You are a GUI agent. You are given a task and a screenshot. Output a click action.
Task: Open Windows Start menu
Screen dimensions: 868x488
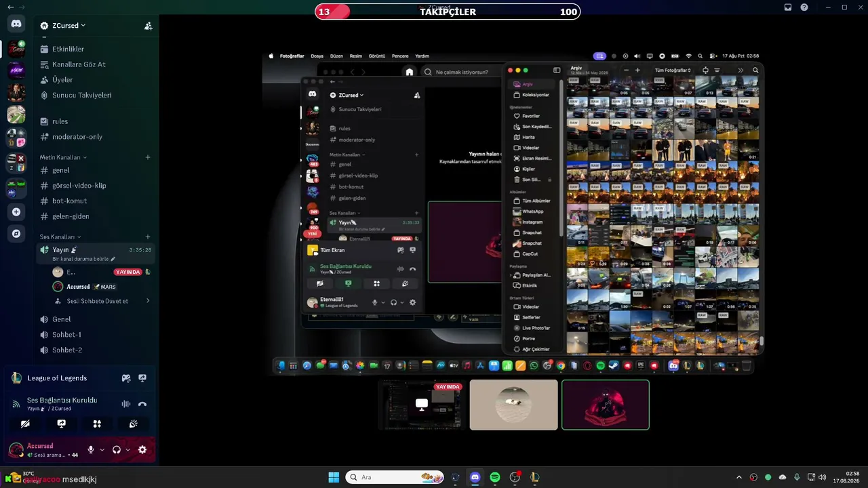[x=334, y=477]
